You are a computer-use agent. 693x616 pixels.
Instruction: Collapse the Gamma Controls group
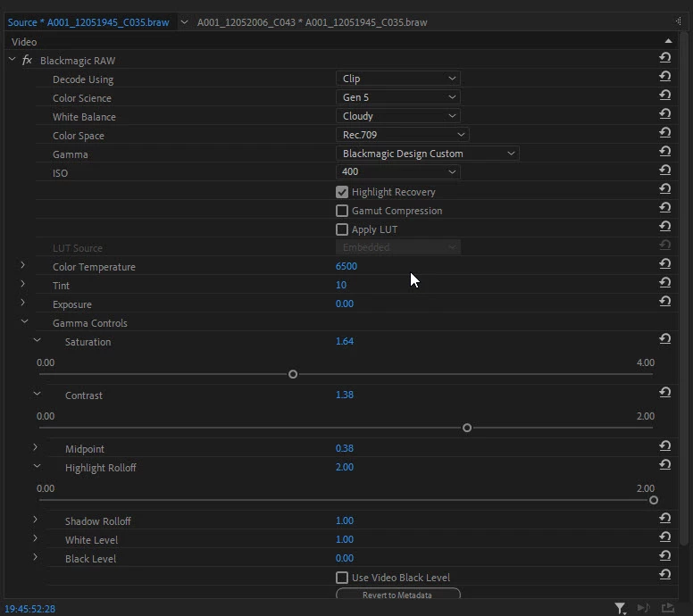click(x=25, y=321)
